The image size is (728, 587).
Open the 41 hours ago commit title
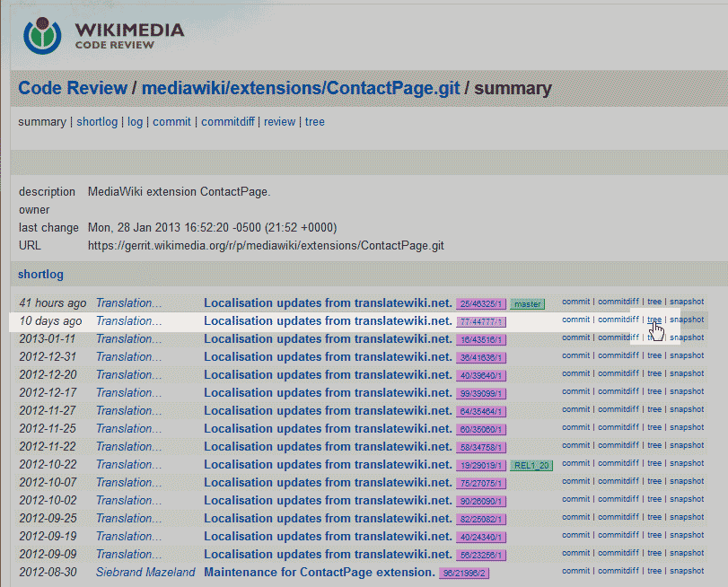pyautogui.click(x=328, y=303)
